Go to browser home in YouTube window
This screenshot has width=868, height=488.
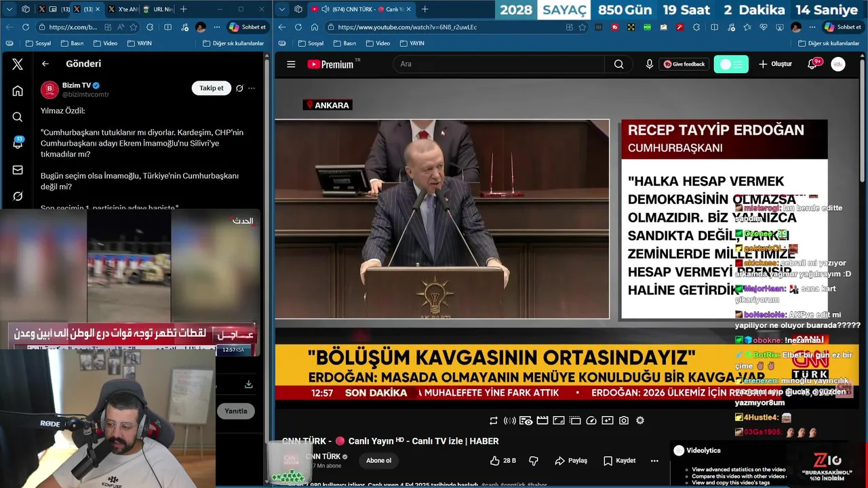click(x=315, y=27)
